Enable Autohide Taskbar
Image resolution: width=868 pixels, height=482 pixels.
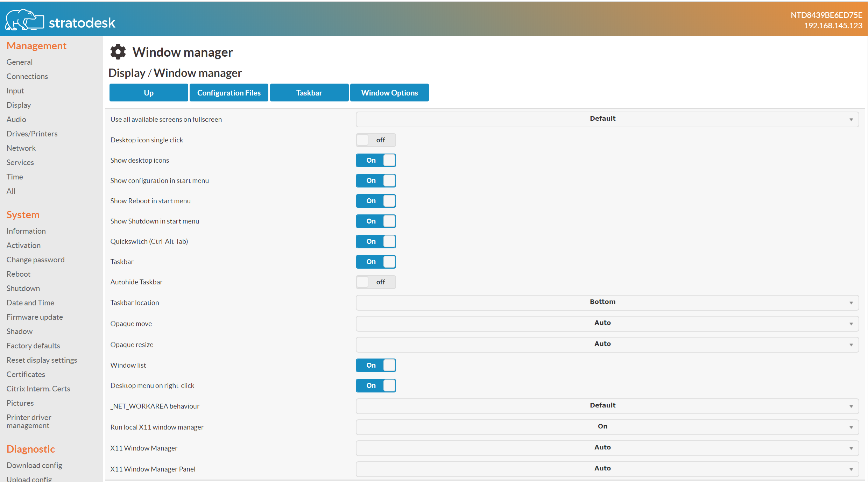(376, 282)
